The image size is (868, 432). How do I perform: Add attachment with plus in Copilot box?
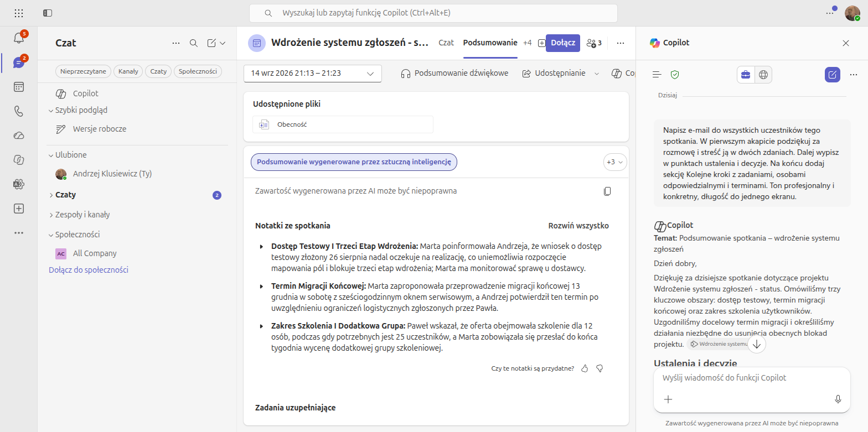(668, 399)
